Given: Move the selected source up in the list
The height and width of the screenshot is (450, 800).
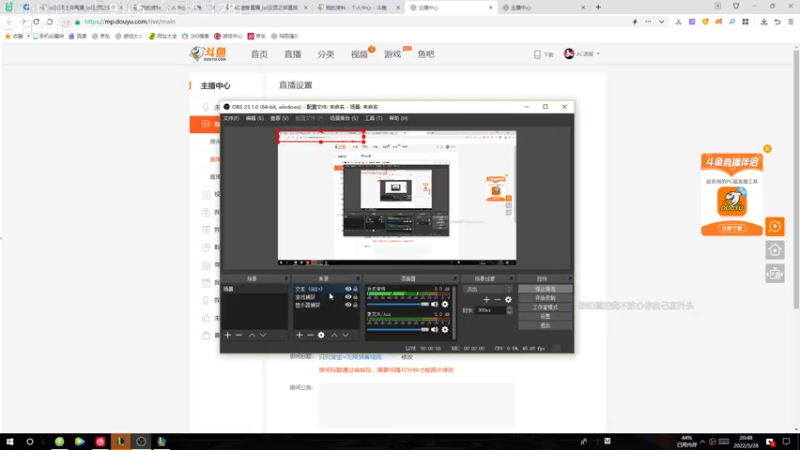Looking at the screenshot, I should 334,335.
